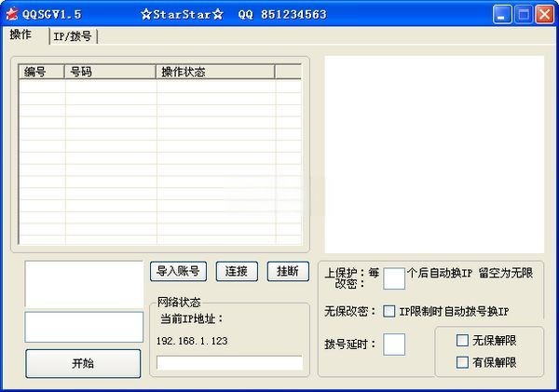Maximize the QQSG window
Viewport: 559px width, 392px height.
525,14
